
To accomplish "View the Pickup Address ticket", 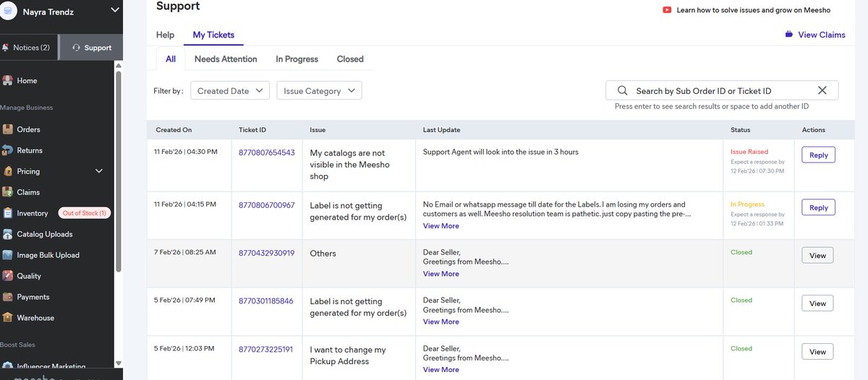I will click(x=817, y=352).
